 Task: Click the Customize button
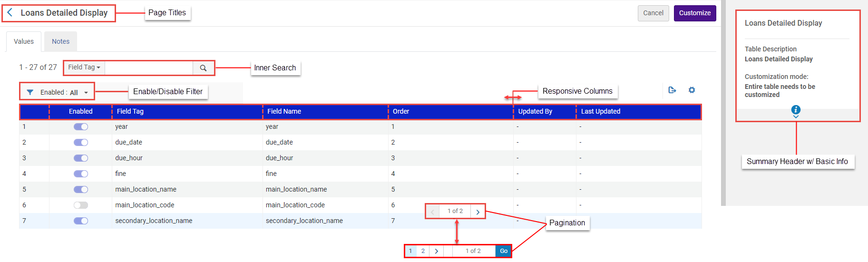pyautogui.click(x=695, y=13)
